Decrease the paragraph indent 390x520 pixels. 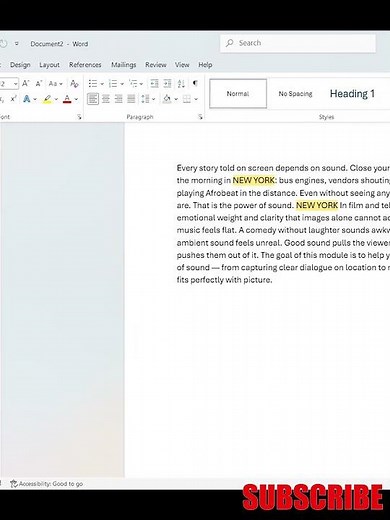pos(154,83)
